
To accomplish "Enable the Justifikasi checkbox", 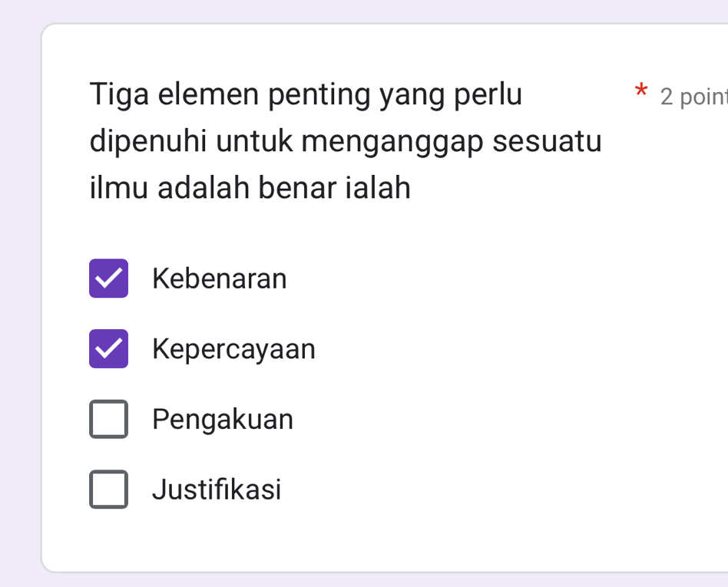I will (x=108, y=489).
